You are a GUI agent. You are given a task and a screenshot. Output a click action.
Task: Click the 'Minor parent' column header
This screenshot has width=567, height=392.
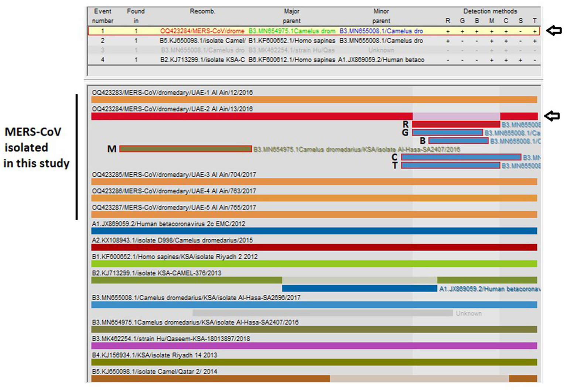tap(381, 16)
